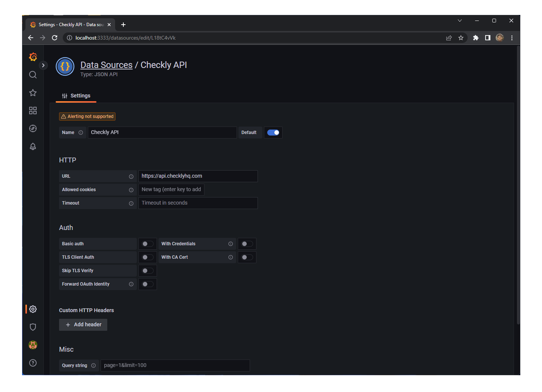Image resolution: width=542 pixels, height=392 pixels.
Task: Click the 'Custom HTTP Headers' heading
Action: (x=86, y=310)
